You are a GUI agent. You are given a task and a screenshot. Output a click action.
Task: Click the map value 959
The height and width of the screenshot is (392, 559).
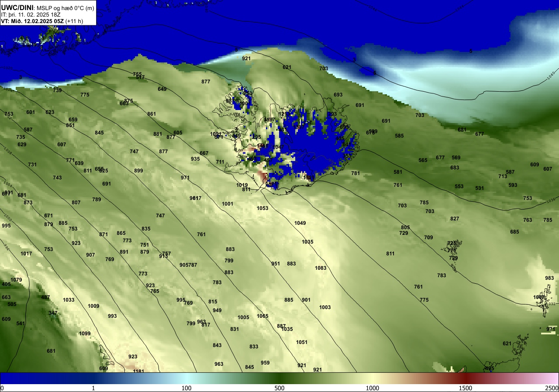pos(265,363)
